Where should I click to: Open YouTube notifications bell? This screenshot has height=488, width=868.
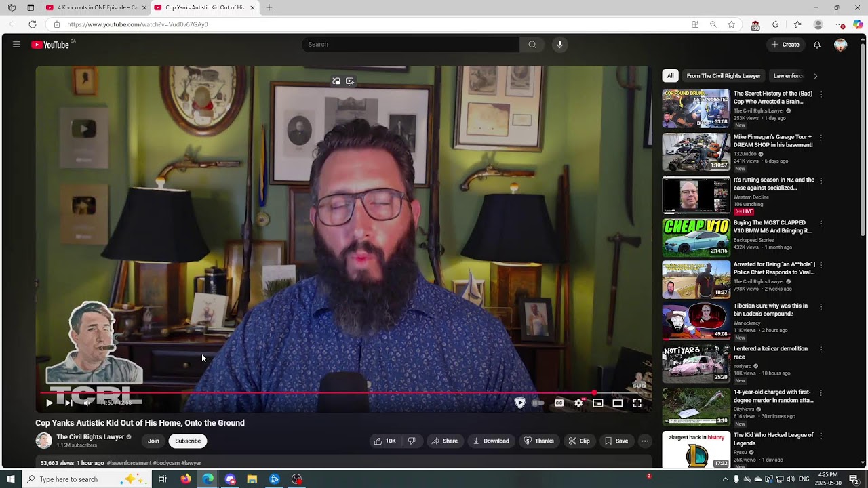(x=817, y=45)
